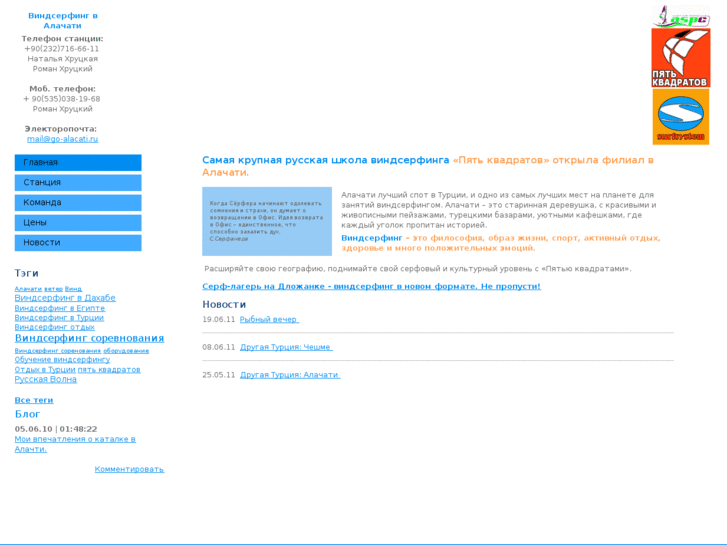Open the Surfsystem orange logo
The width and height of the screenshot is (727, 545).
point(681,117)
